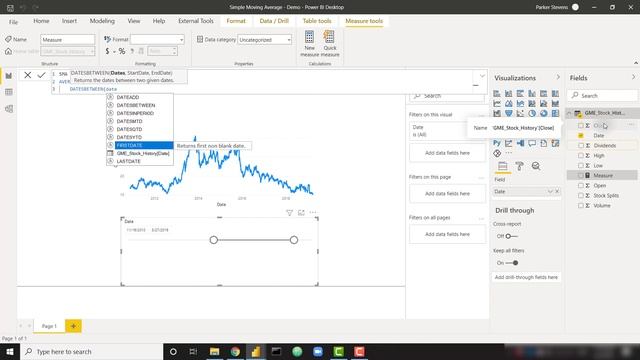The image size is (640, 360).
Task: Add a new page with plus button
Action: (73, 326)
